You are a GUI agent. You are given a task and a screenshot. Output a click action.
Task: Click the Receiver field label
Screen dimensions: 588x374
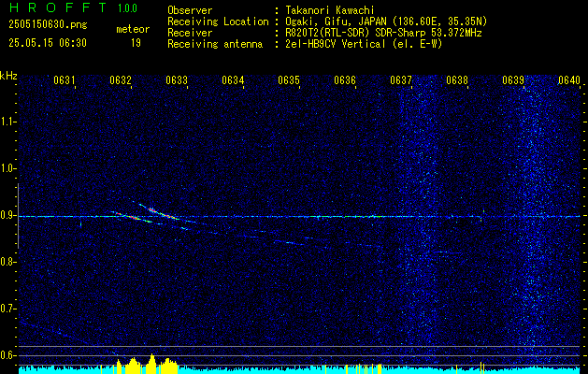[x=190, y=33]
